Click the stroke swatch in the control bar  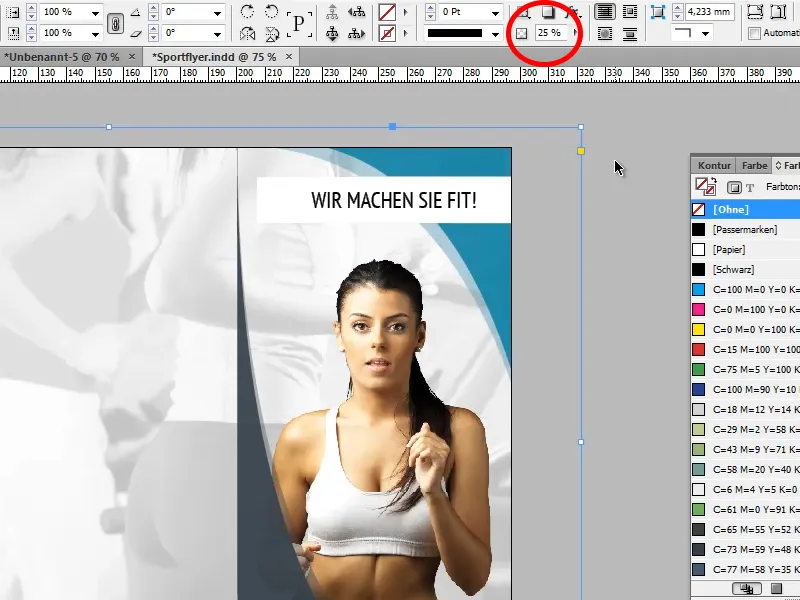(387, 34)
